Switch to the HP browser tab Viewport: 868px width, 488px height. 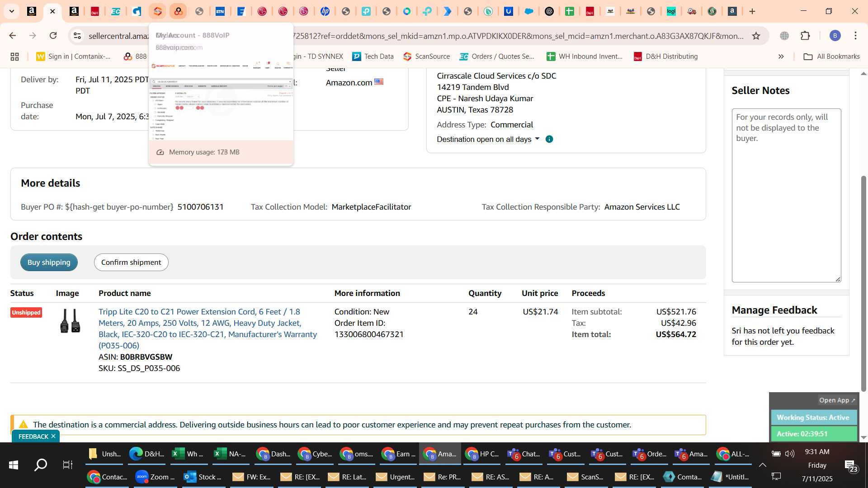pyautogui.click(x=325, y=11)
